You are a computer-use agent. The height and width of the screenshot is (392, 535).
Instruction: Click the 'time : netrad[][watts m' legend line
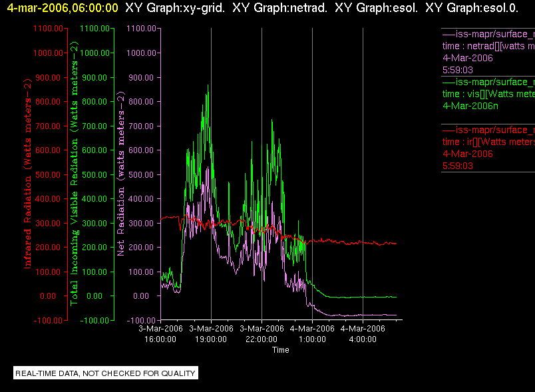pyautogui.click(x=488, y=46)
